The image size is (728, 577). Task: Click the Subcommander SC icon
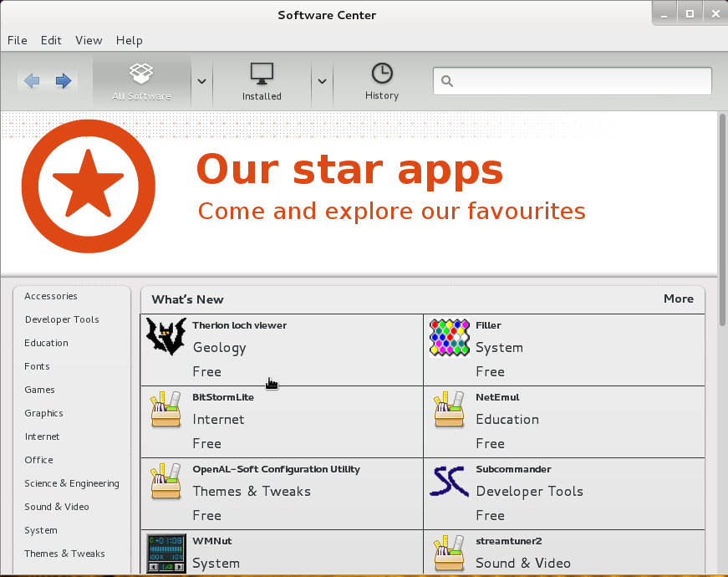point(449,481)
